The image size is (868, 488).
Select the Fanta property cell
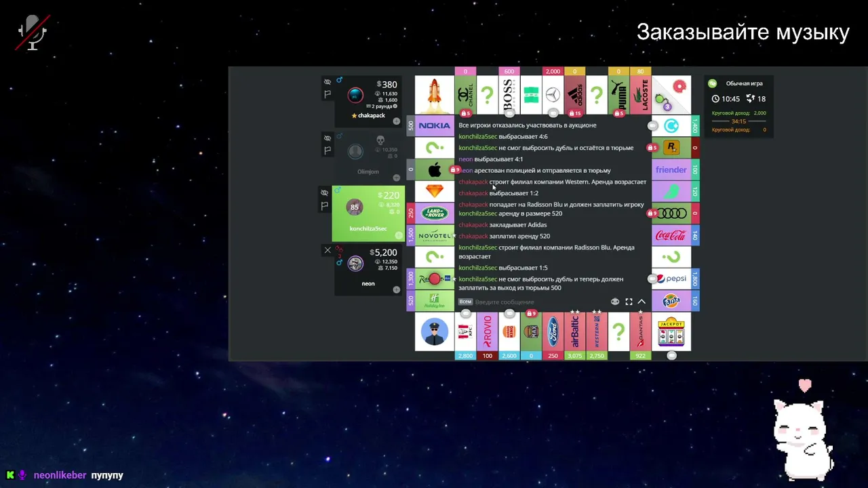(x=671, y=300)
